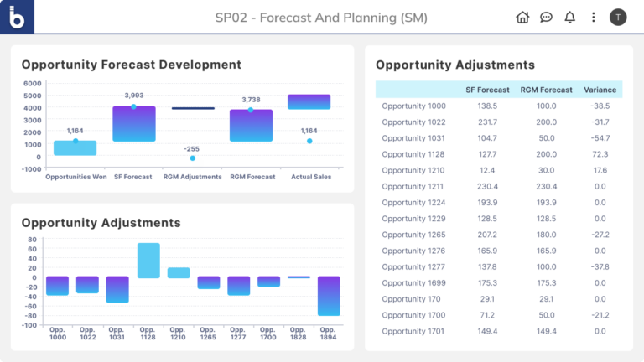
Task: Open the three-dot more options menu
Action: click(594, 18)
